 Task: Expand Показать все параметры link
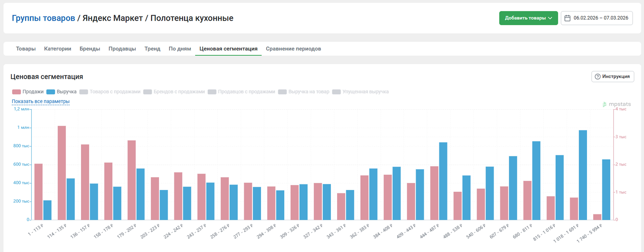(41, 101)
